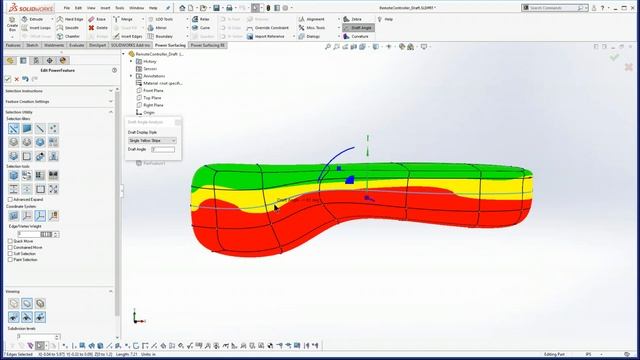The image size is (640, 360).
Task: Open the Tools menu
Action: [120, 8]
